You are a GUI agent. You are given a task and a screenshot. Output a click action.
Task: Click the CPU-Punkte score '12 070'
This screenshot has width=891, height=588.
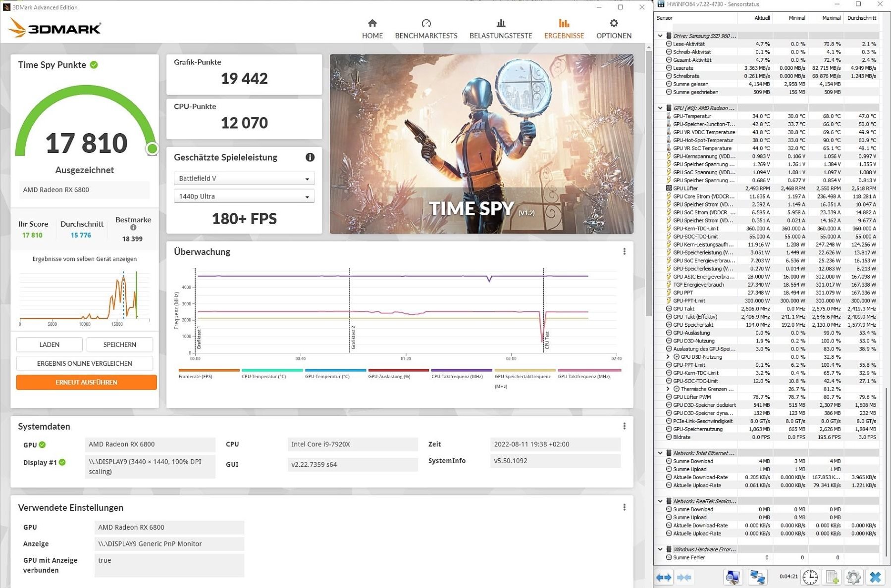click(x=244, y=123)
